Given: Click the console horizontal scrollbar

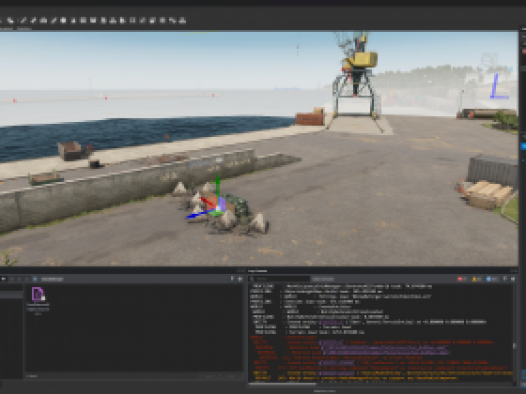Looking at the screenshot, I should [282, 384].
